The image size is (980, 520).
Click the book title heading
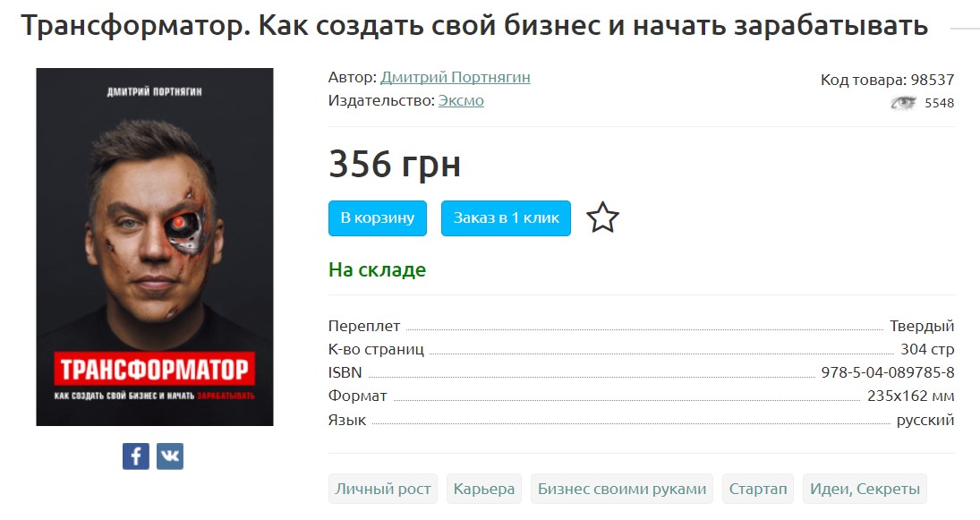pos(474,26)
